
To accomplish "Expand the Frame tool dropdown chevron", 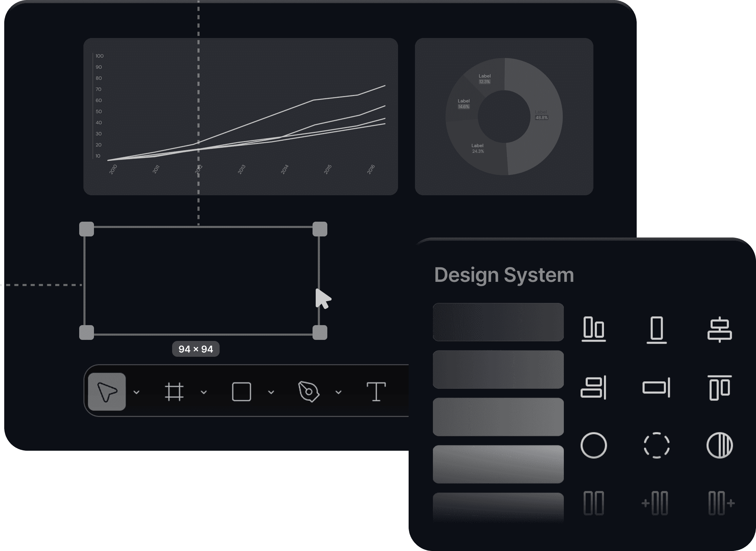I will pyautogui.click(x=204, y=392).
